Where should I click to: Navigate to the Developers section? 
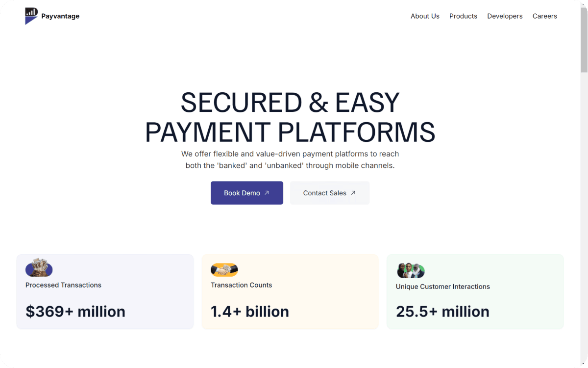pyautogui.click(x=505, y=16)
